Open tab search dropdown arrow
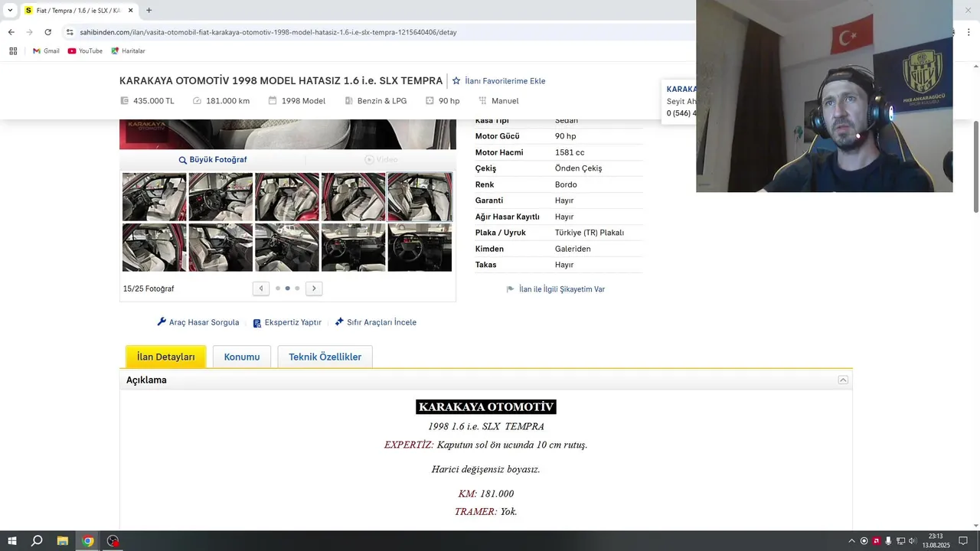Viewport: 980px width, 551px height. [x=9, y=11]
